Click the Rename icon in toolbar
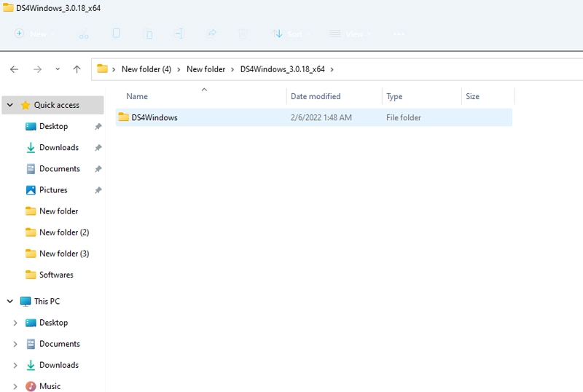This screenshot has width=583, height=392. [x=179, y=34]
